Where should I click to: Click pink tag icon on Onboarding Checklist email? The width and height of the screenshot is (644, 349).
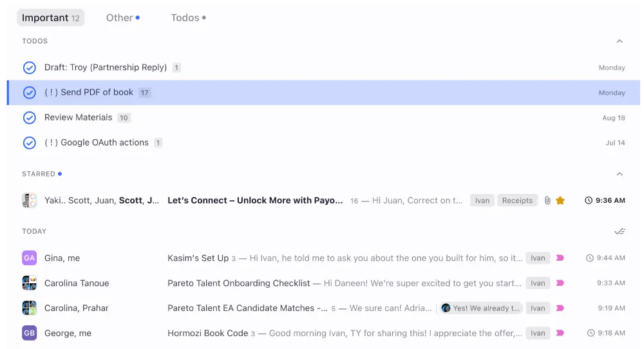[x=560, y=283]
